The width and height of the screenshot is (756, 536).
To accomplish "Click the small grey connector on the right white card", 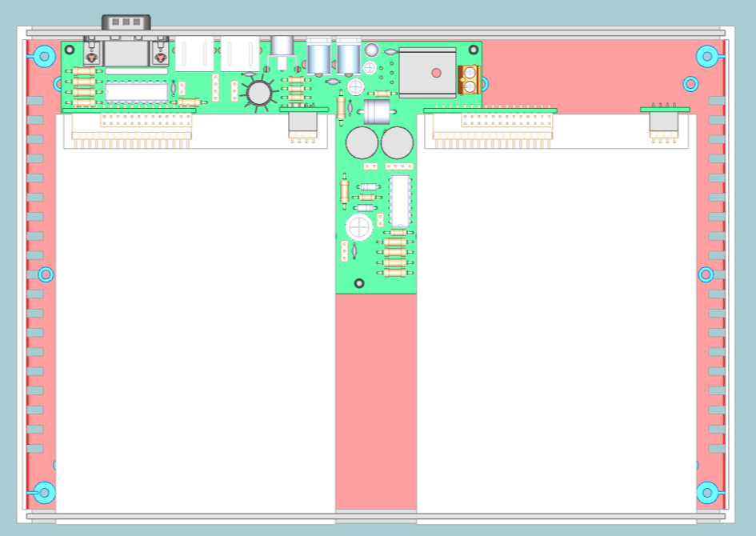I will tap(664, 126).
